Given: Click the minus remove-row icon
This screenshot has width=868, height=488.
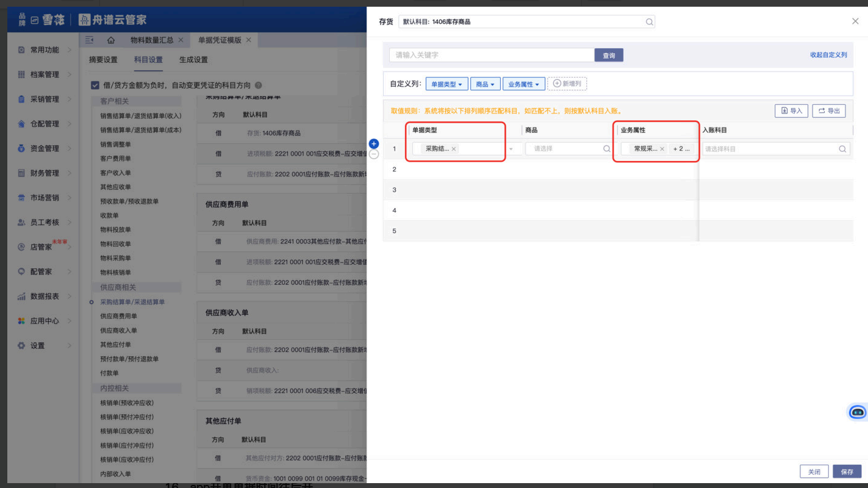Looking at the screenshot, I should pyautogui.click(x=374, y=154).
